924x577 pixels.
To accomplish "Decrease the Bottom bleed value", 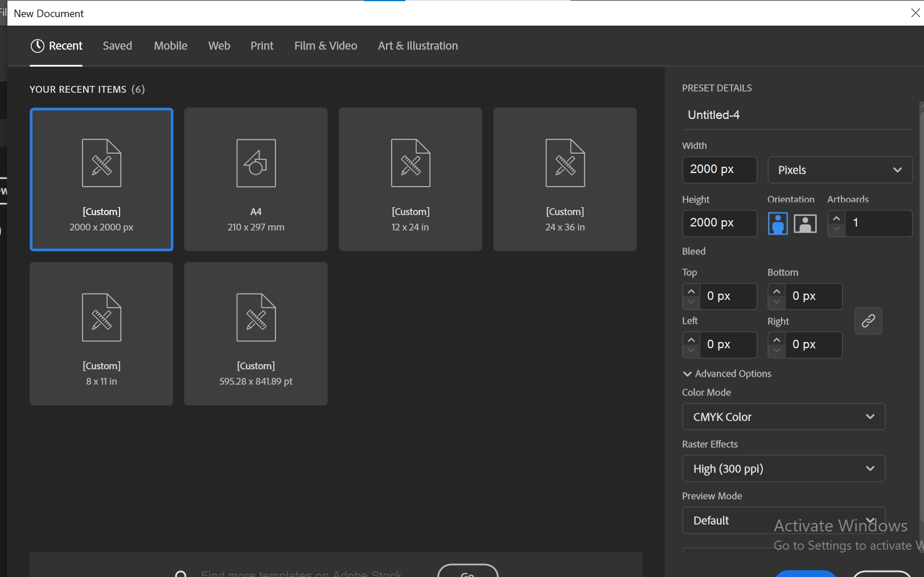I will pos(777,302).
